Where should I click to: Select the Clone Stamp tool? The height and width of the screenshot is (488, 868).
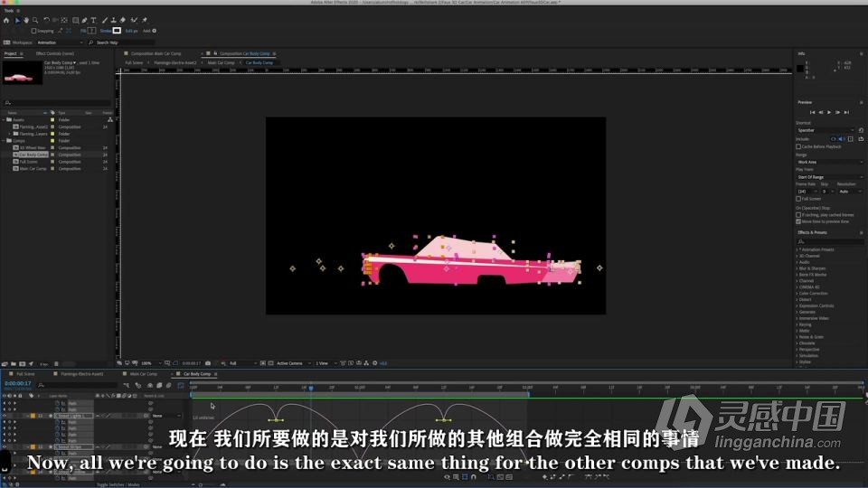[114, 20]
